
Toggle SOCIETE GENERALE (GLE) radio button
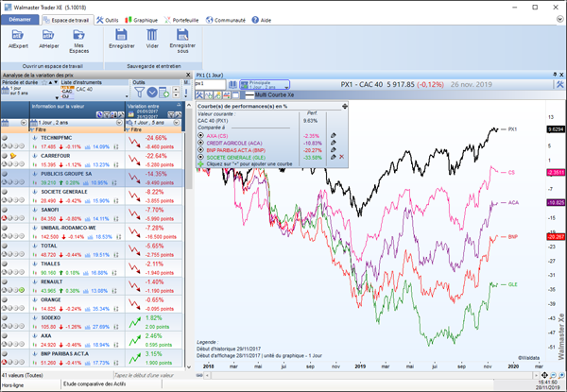point(200,157)
